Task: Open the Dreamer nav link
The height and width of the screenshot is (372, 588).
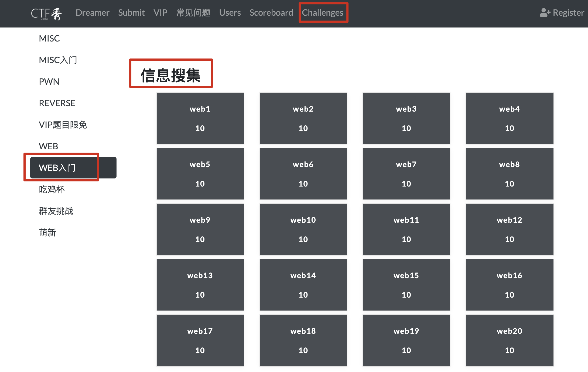Action: (x=93, y=13)
